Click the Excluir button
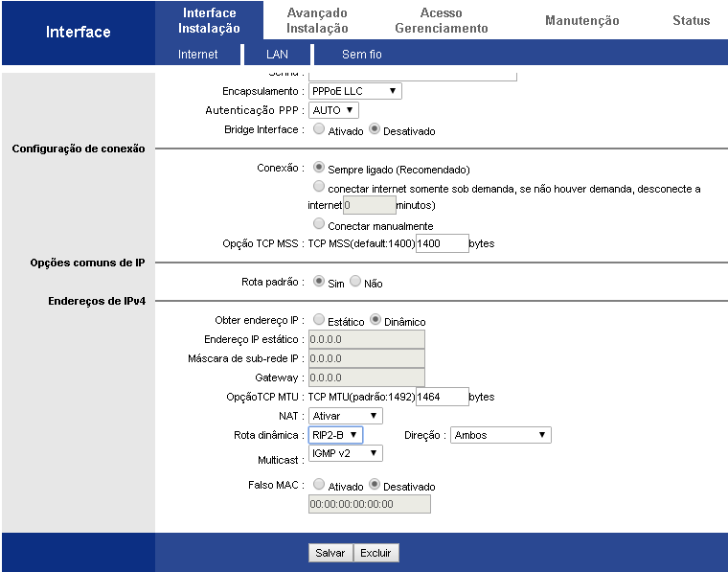This screenshot has width=728, height=572. (376, 553)
